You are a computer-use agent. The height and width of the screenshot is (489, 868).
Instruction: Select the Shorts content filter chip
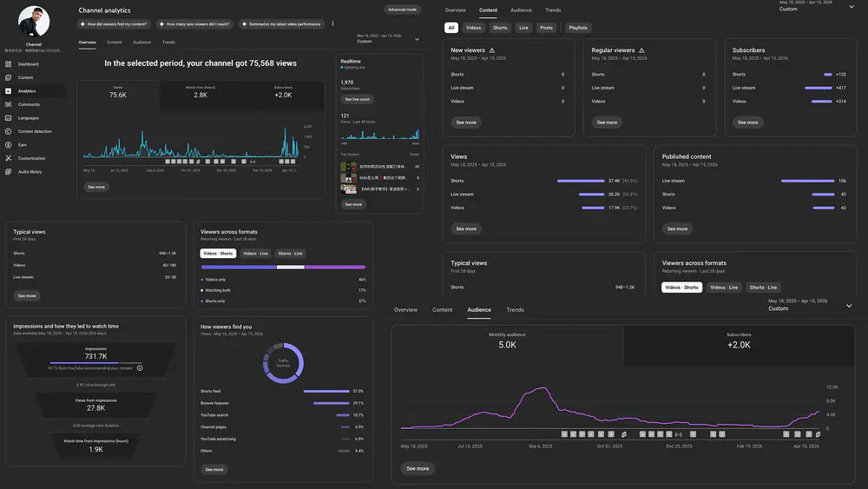(500, 28)
